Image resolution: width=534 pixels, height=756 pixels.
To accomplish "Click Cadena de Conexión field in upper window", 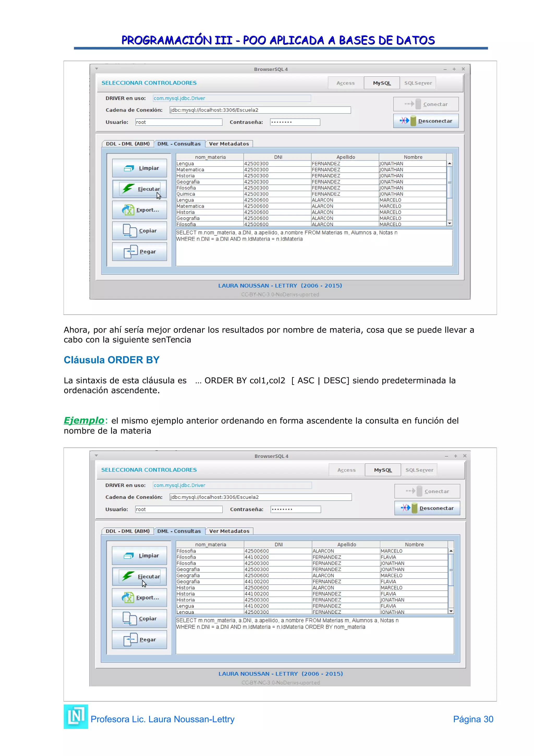I will click(x=260, y=110).
